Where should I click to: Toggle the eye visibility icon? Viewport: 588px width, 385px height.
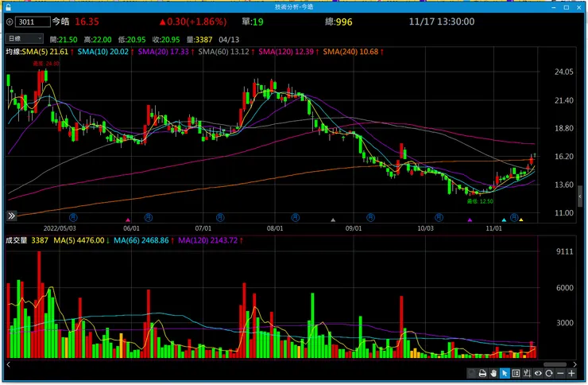point(538,373)
